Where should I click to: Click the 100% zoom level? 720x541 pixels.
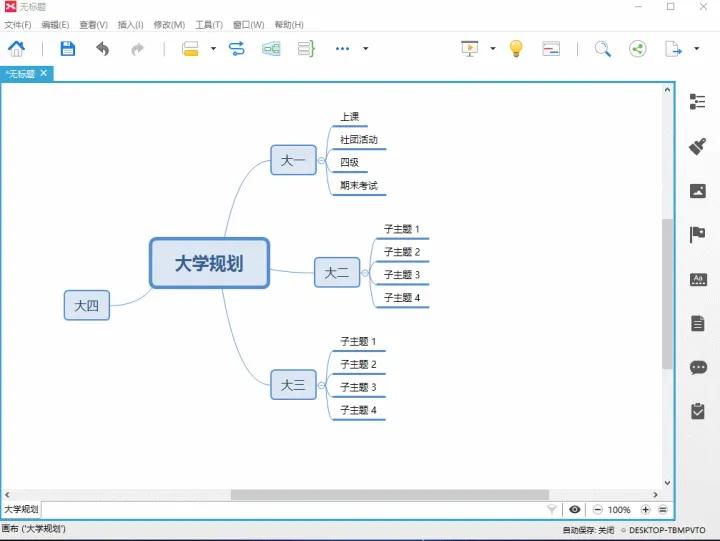pos(619,510)
